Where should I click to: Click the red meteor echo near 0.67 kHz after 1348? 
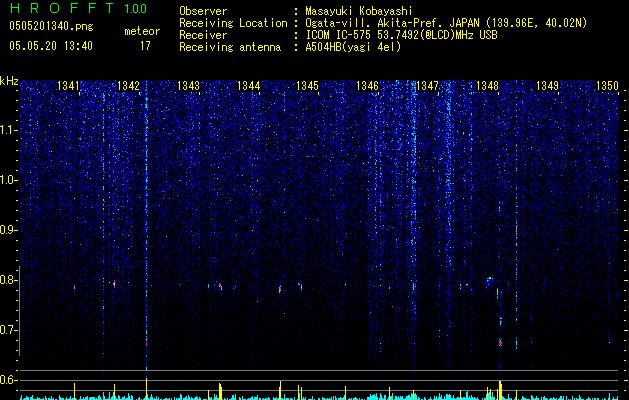pos(500,343)
